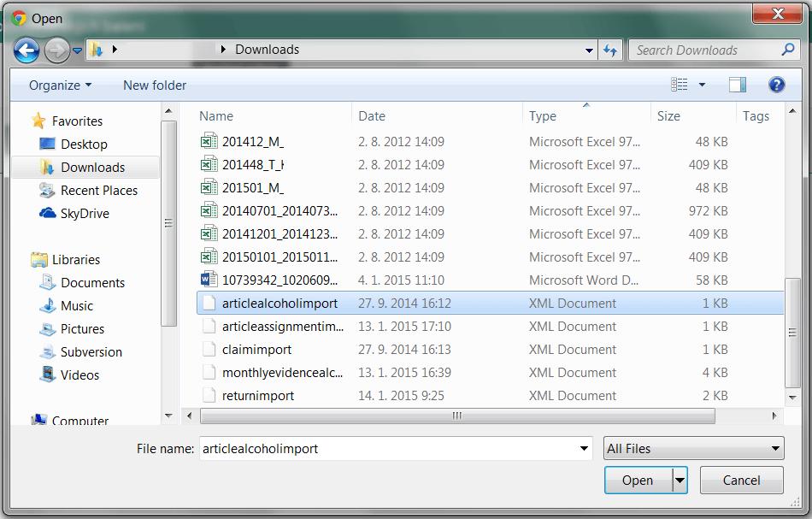Image resolution: width=812 pixels, height=519 pixels.
Task: Refresh the Downloads folder view
Action: coord(610,50)
